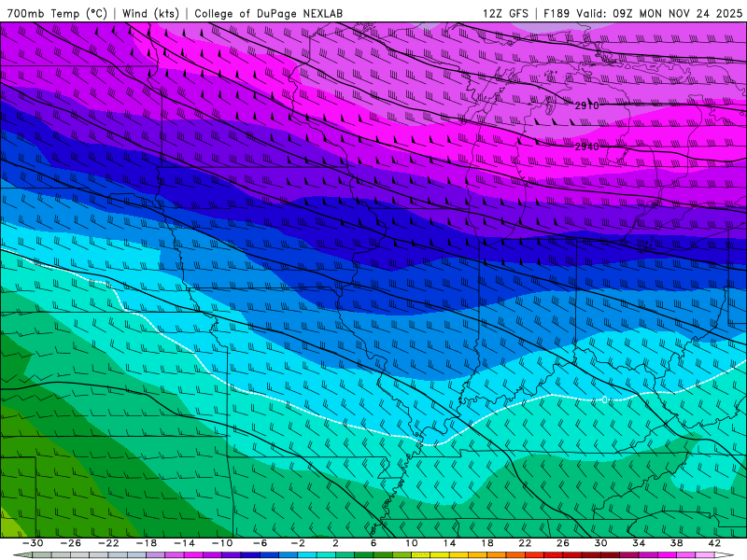Select the "34" color scale value
Image resolution: width=747 pixels, height=560 pixels.
(639, 543)
